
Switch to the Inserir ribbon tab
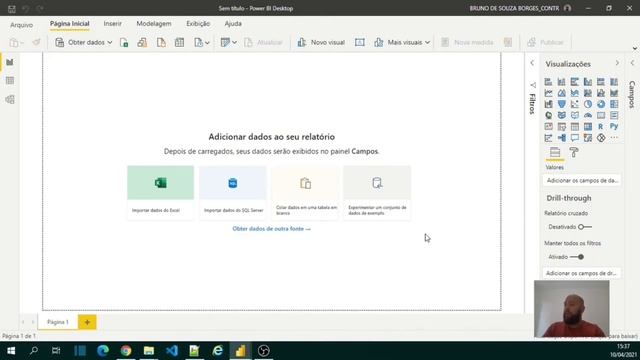point(113,24)
